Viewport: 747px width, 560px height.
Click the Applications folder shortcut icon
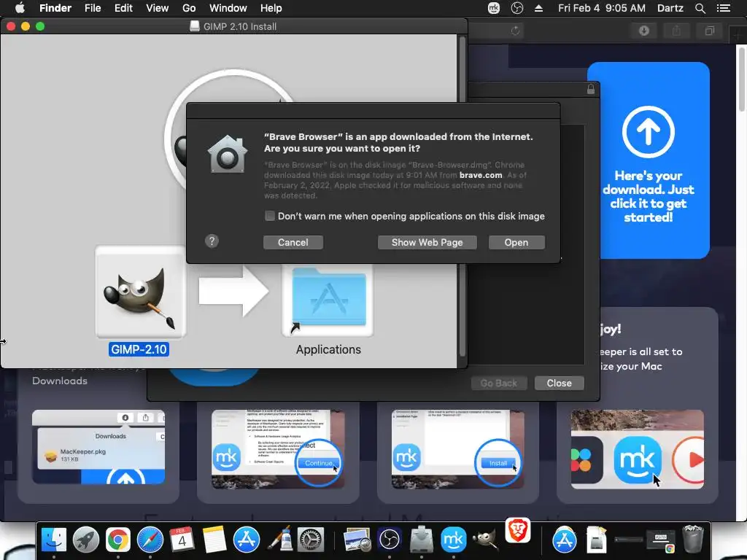click(x=328, y=298)
